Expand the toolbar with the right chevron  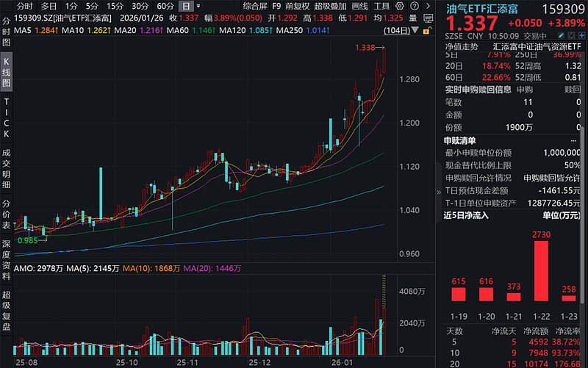click(428, 6)
